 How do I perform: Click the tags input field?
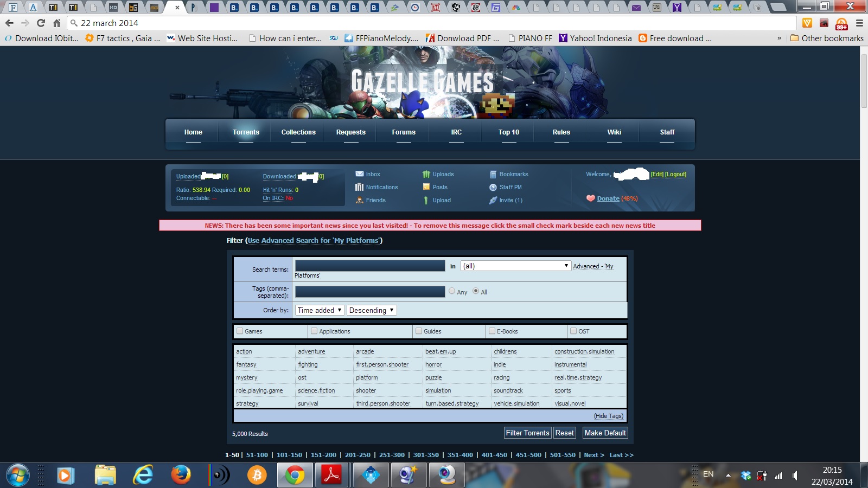click(370, 292)
